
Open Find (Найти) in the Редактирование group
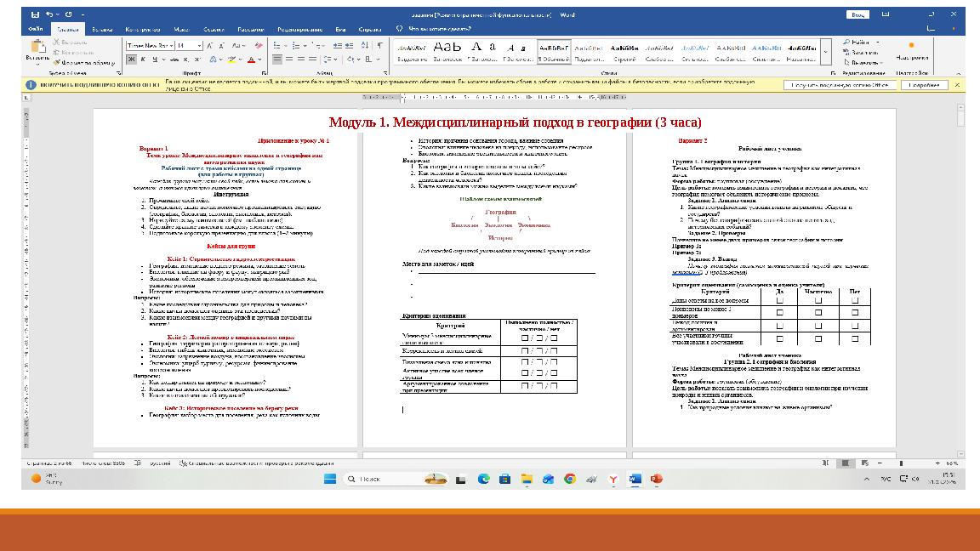click(858, 42)
